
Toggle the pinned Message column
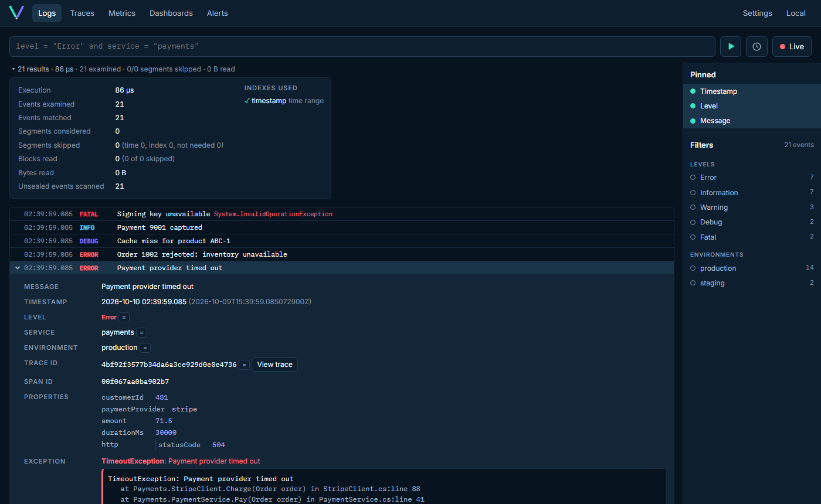point(752,121)
